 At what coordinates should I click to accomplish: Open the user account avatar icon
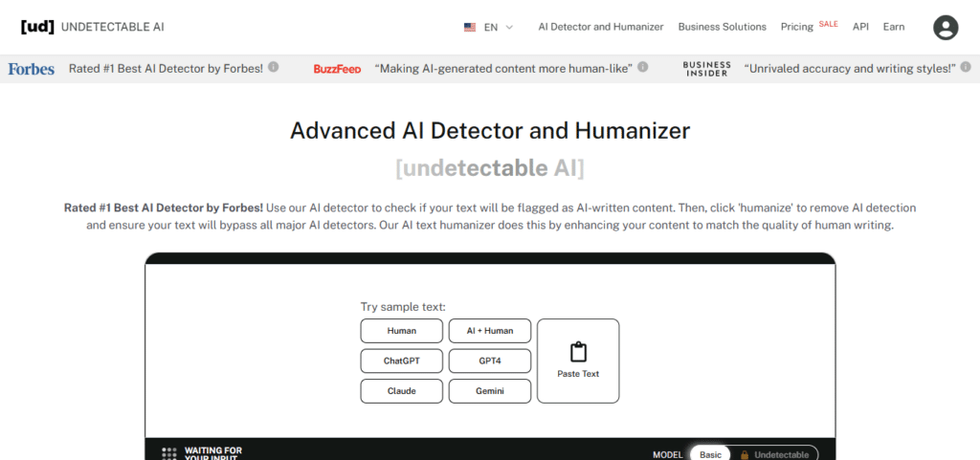[x=946, y=28]
